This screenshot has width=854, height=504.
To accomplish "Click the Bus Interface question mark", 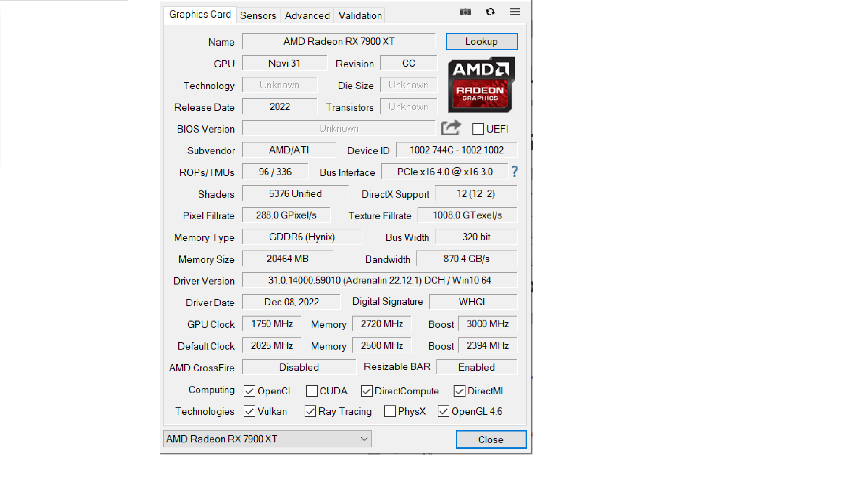I will (515, 172).
